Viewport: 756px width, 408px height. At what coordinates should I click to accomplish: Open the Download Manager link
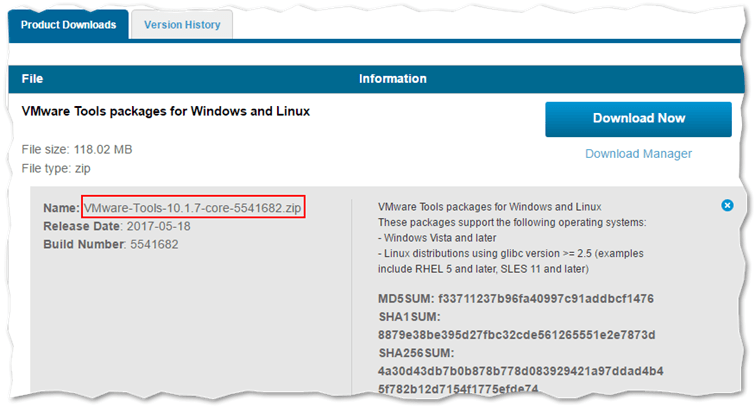pos(638,153)
